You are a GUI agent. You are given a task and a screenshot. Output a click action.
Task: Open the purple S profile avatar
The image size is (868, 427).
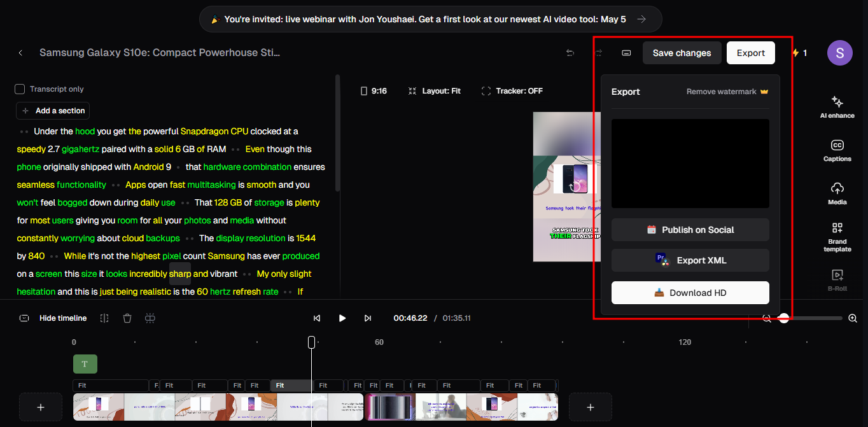click(840, 53)
